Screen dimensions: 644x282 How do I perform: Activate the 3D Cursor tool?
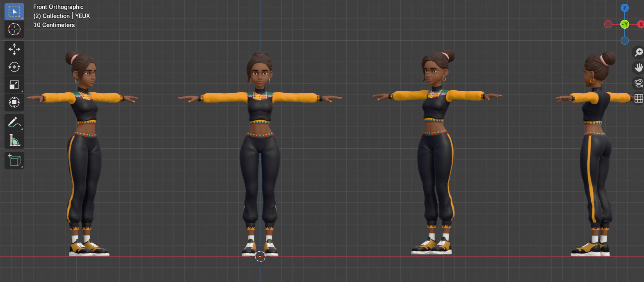point(14,29)
